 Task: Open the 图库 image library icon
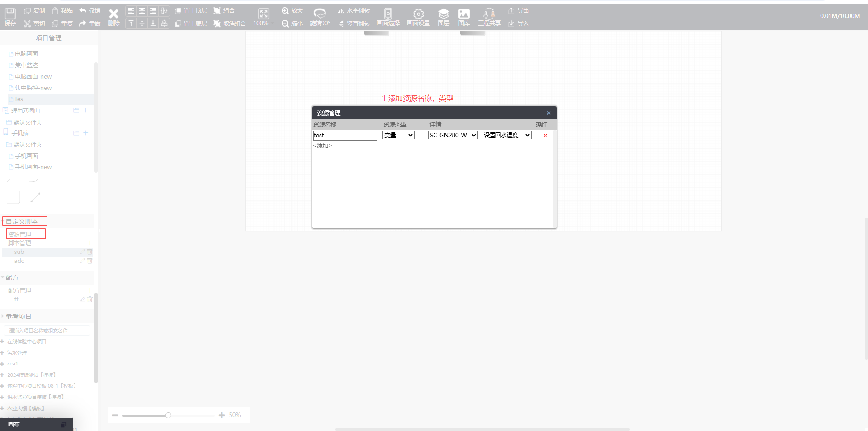pyautogui.click(x=464, y=14)
